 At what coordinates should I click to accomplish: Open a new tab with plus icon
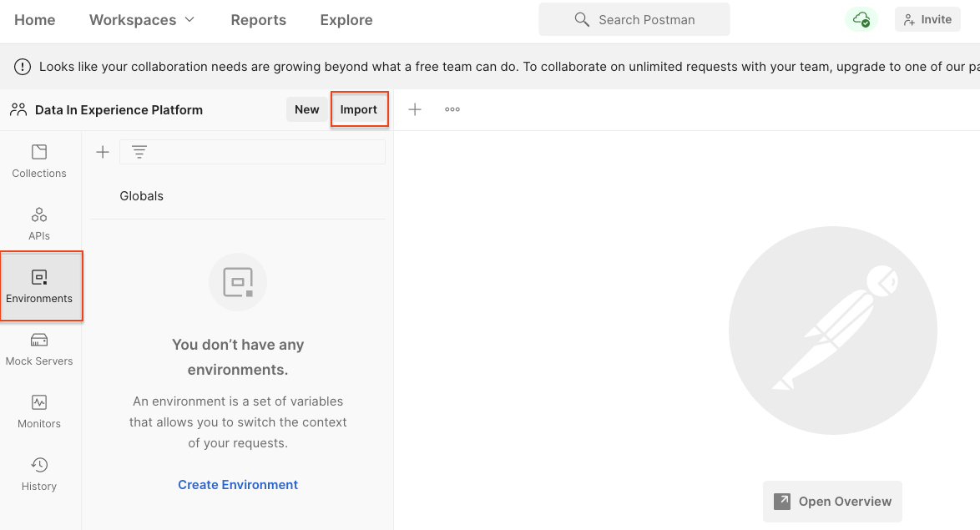pos(415,109)
